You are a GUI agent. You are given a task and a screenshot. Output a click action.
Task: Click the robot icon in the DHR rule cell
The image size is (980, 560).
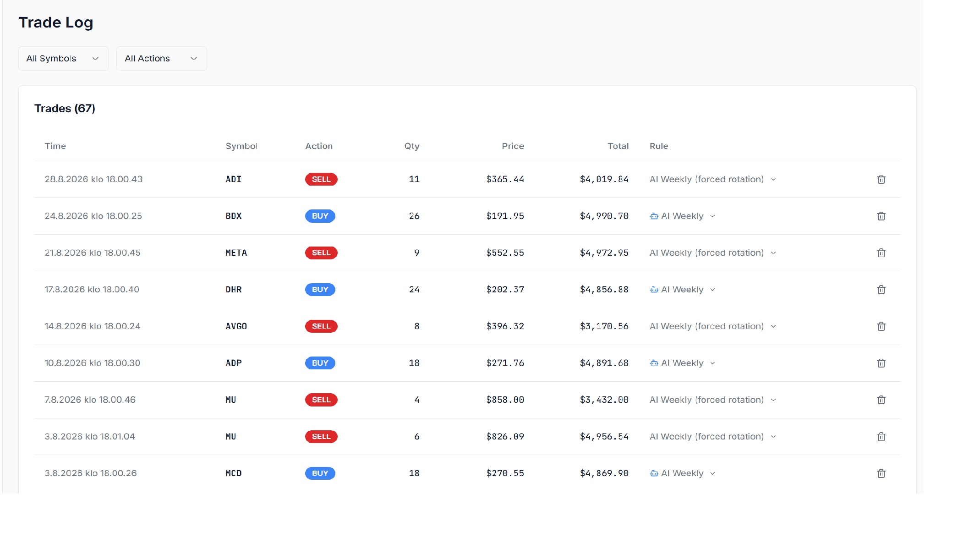tap(654, 290)
